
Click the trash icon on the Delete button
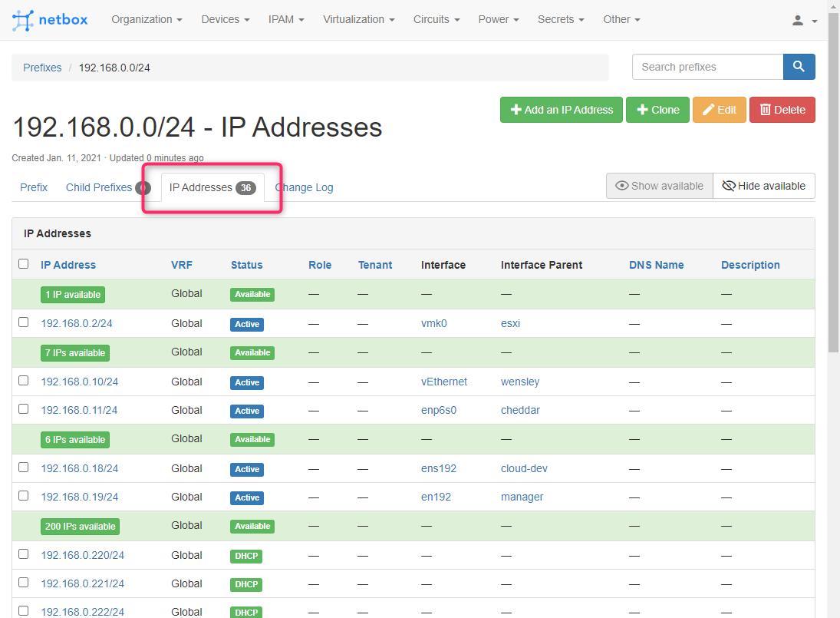pyautogui.click(x=766, y=109)
